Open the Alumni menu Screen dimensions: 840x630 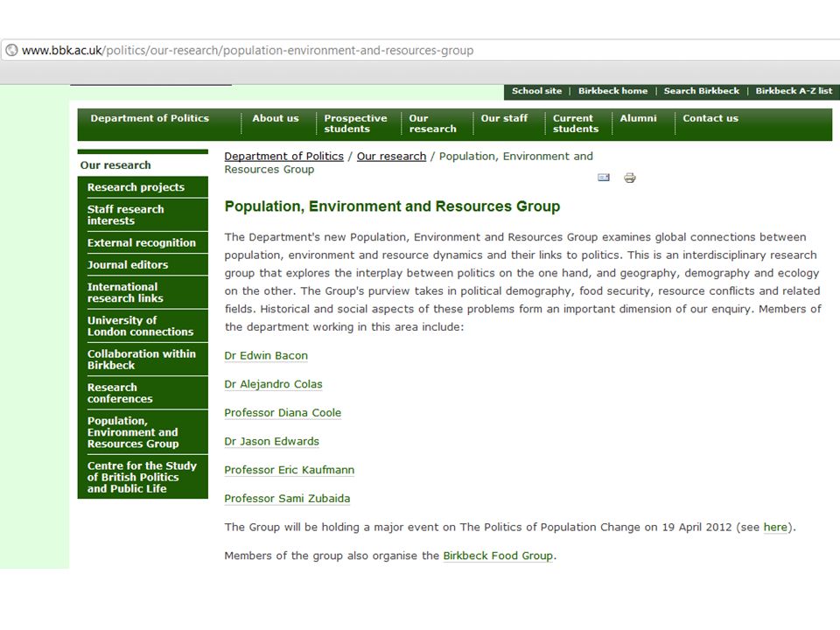pyautogui.click(x=638, y=118)
